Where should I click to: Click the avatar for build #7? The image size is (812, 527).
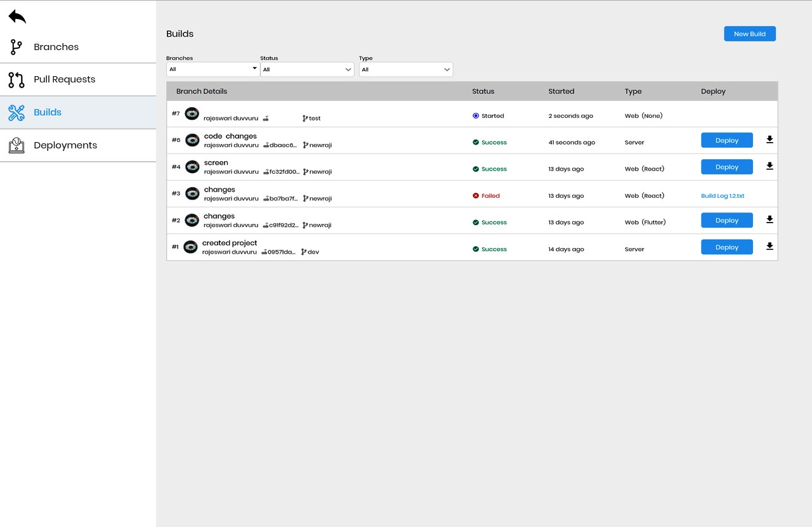point(192,114)
